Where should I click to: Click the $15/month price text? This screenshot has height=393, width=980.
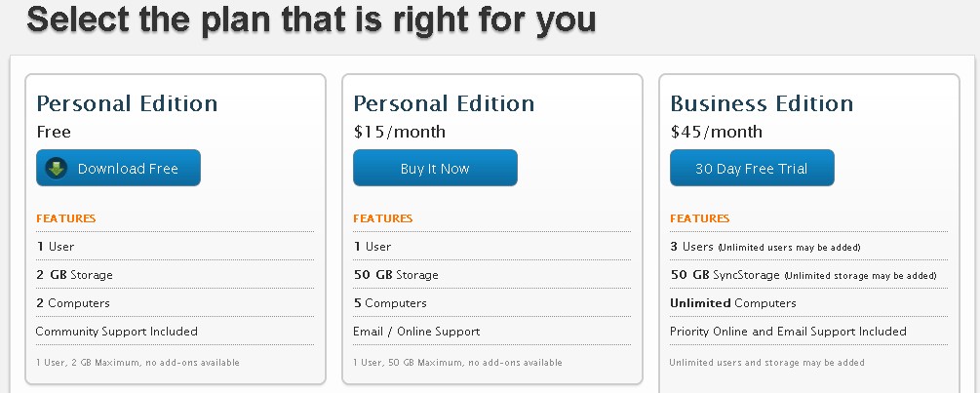[400, 132]
